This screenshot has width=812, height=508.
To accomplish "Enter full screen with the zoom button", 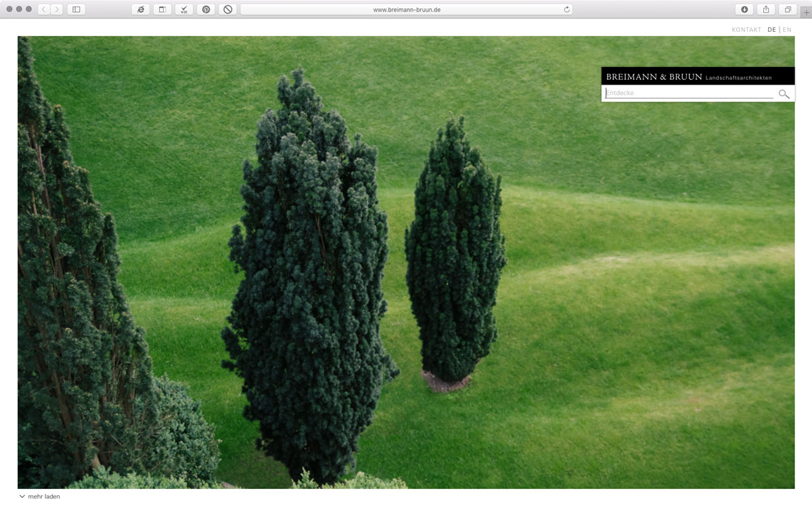I will click(x=28, y=9).
